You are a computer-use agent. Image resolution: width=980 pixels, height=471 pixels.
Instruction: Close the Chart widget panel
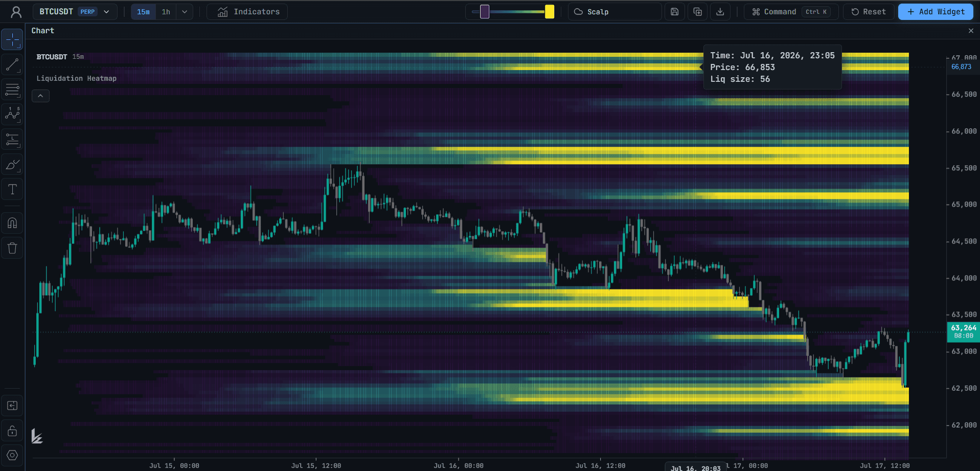point(971,31)
